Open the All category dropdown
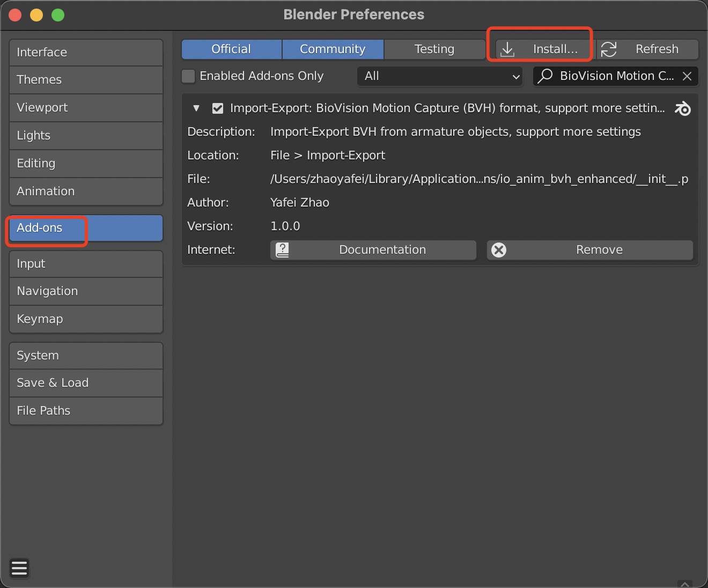The image size is (708, 588). (440, 76)
